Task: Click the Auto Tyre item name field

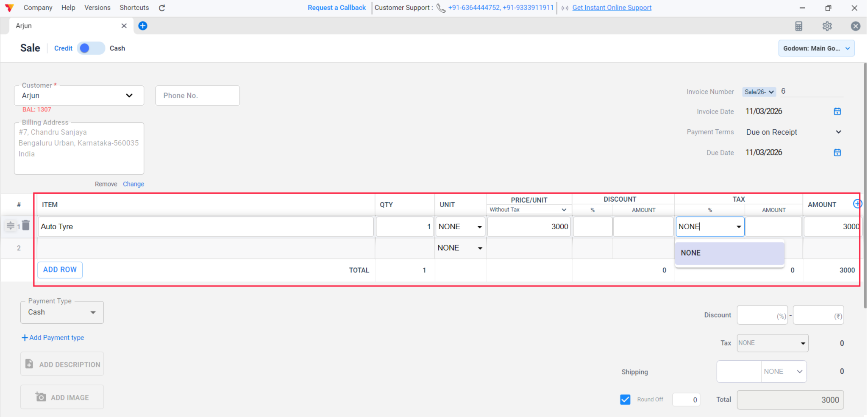Action: pyautogui.click(x=206, y=227)
